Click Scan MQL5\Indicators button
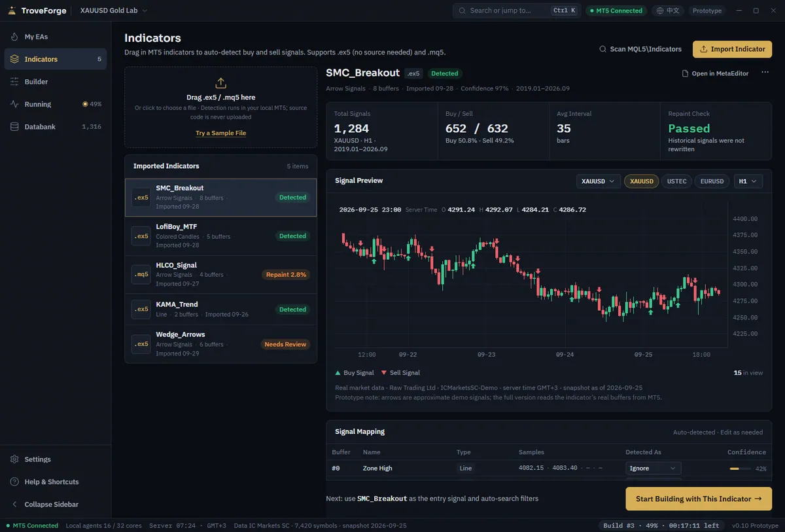Screen dimensions: 785x532 click(640, 49)
